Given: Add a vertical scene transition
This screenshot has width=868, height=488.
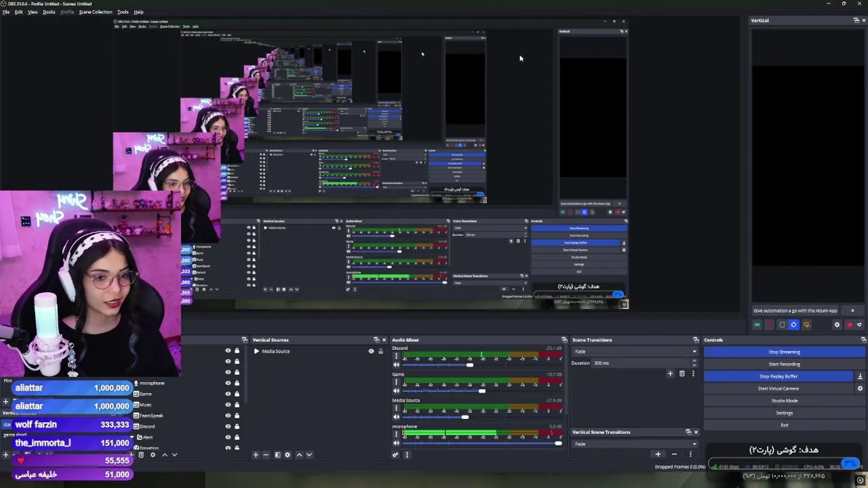Looking at the screenshot, I should [658, 454].
